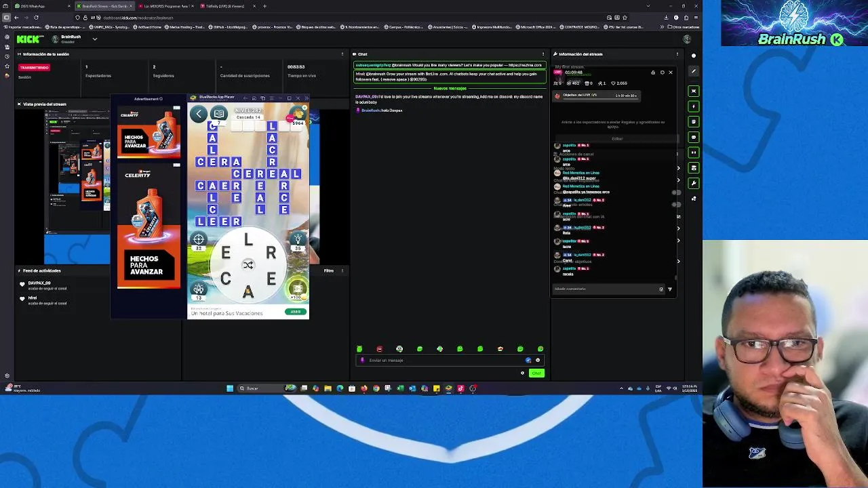This screenshot has height=488, width=868.
Task: Click the browser address bar
Action: (339, 18)
